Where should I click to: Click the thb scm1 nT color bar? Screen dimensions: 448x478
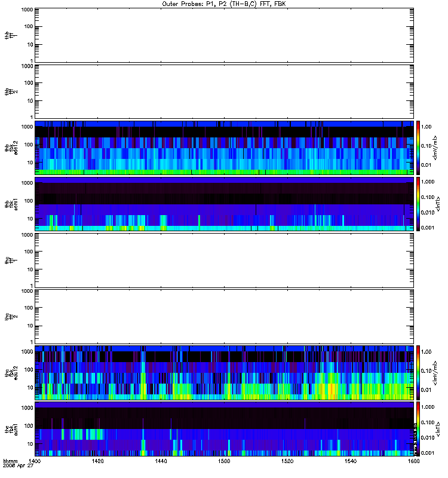coord(418,204)
